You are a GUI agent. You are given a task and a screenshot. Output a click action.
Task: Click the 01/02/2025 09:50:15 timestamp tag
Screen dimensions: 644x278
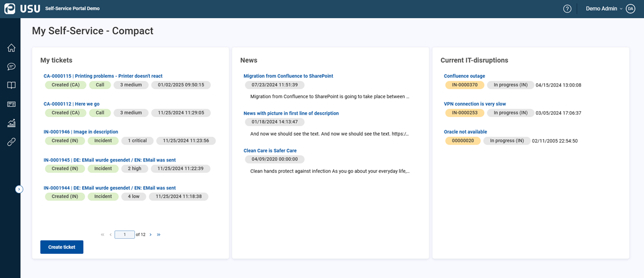[181, 85]
